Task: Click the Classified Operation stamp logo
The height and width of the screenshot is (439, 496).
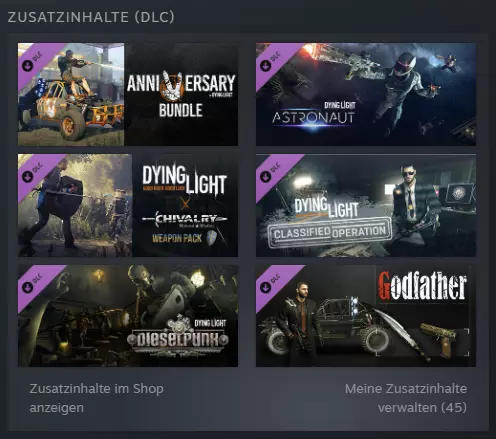Action: tap(330, 232)
